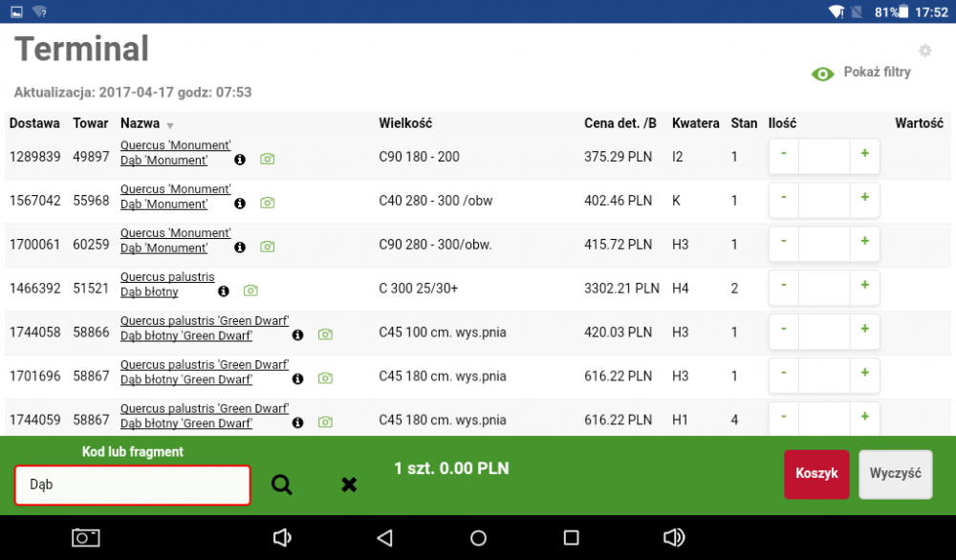The image size is (956, 560).
Task: Toggle filters with the Pokaż filtry eye
Action: tap(823, 74)
